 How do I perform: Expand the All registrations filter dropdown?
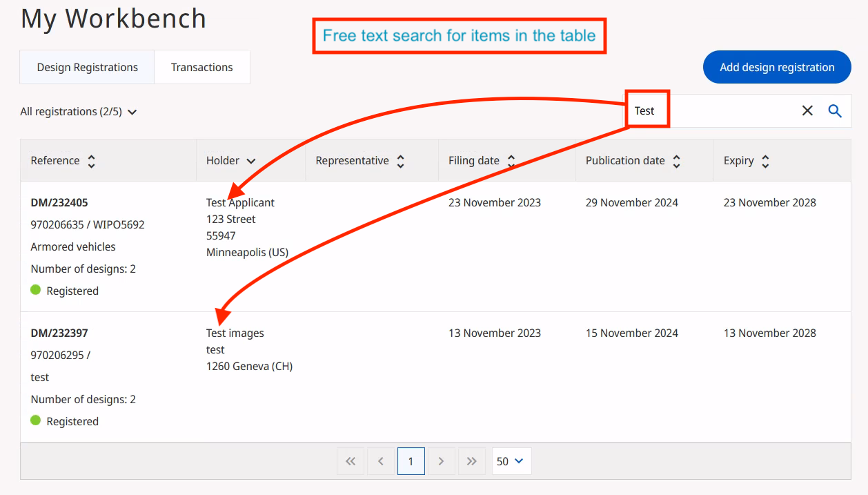[x=79, y=112]
